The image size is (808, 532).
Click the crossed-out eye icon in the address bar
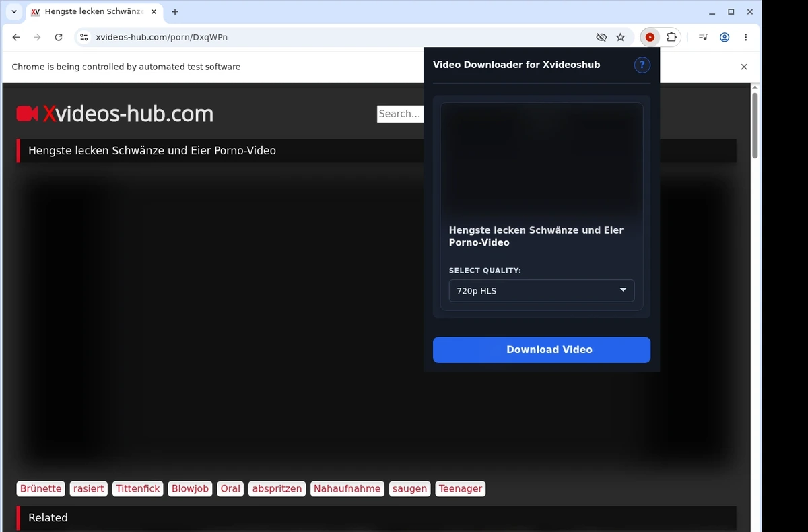pos(601,38)
